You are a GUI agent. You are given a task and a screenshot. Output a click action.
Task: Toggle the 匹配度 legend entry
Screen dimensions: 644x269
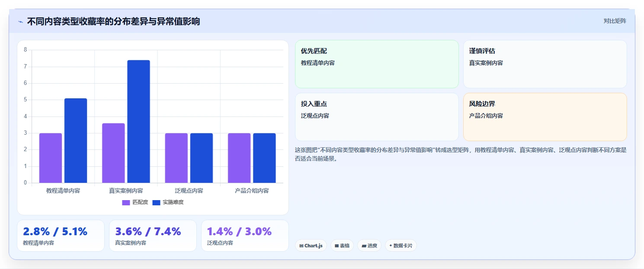click(135, 202)
